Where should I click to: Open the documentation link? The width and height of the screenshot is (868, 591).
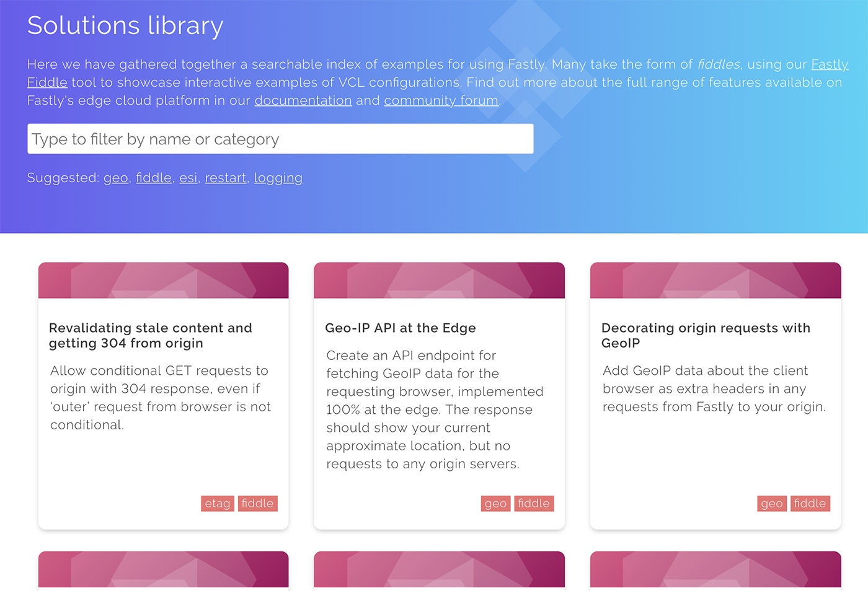[x=303, y=100]
